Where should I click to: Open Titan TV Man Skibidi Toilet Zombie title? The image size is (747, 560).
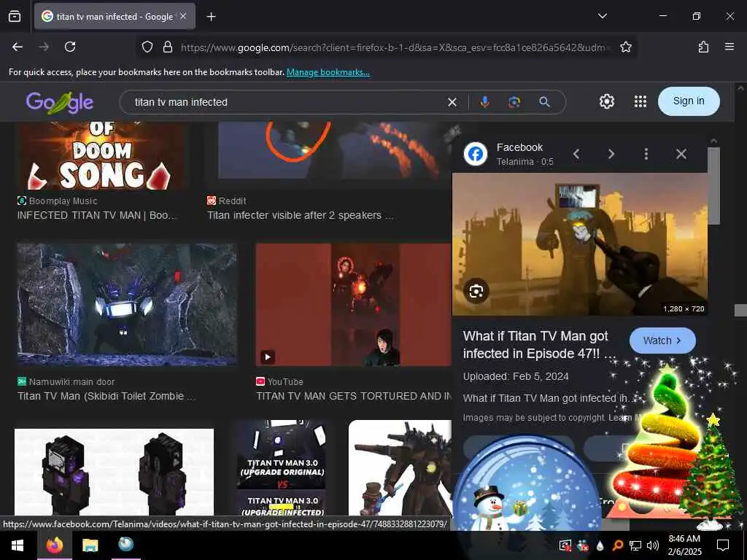pos(107,396)
